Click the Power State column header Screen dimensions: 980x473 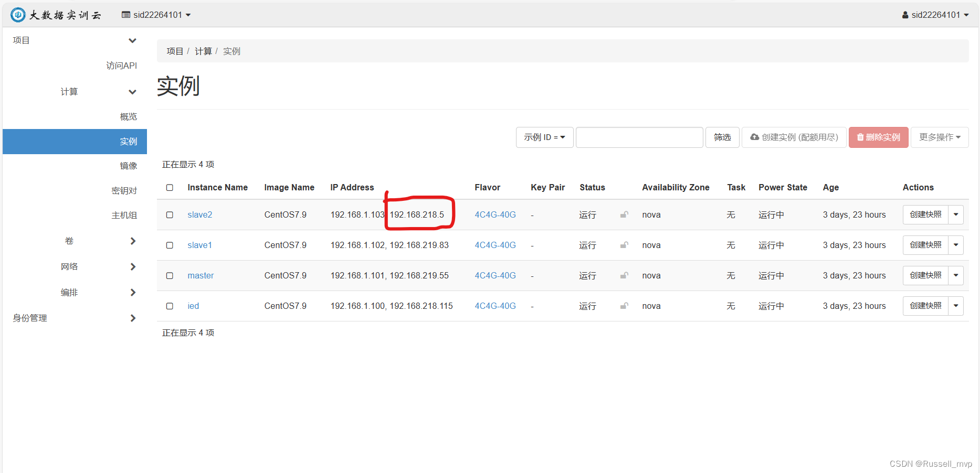click(783, 188)
